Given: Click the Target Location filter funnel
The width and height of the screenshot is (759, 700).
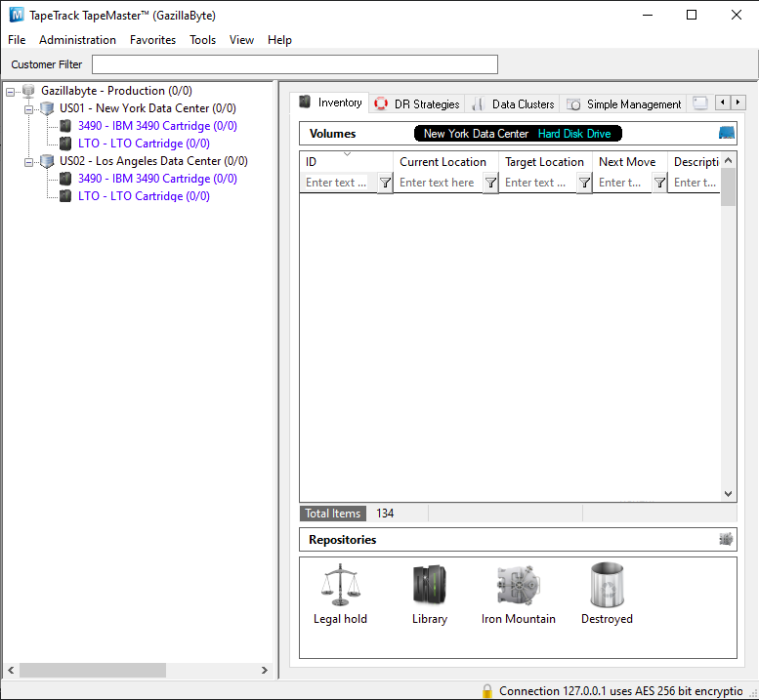Looking at the screenshot, I should pyautogui.click(x=585, y=183).
